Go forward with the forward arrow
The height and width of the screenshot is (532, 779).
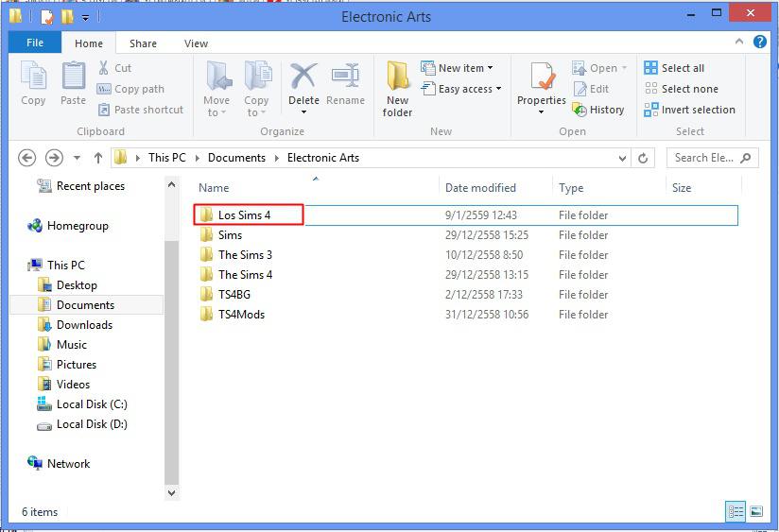click(x=54, y=158)
